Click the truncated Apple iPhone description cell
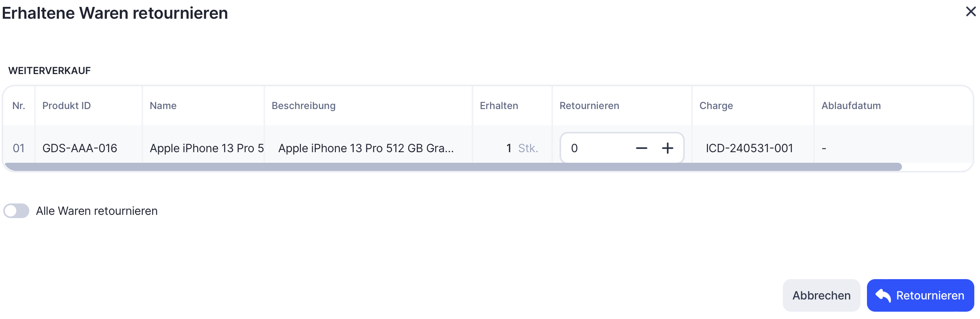This screenshot has height=319, width=980. click(x=366, y=148)
